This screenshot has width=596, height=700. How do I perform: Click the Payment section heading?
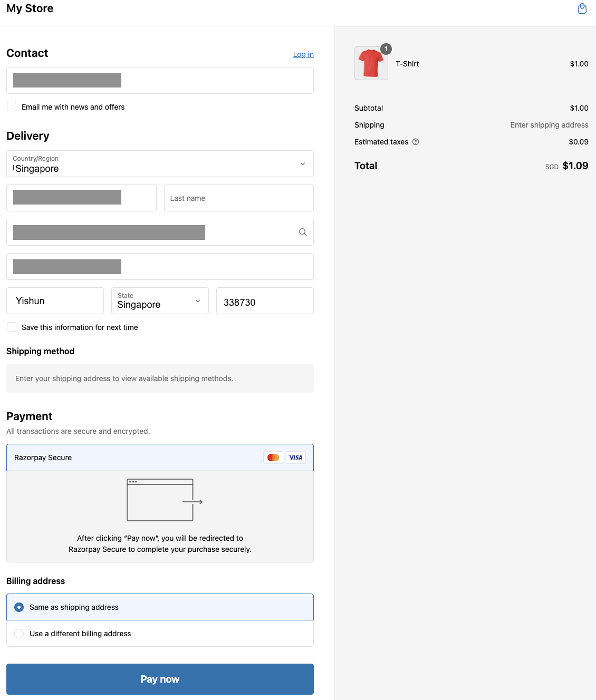(30, 416)
